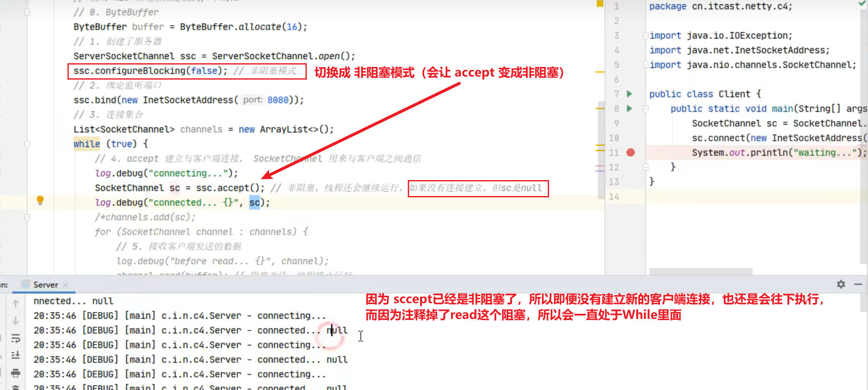Collapse the imports block at line 3

[645, 36]
